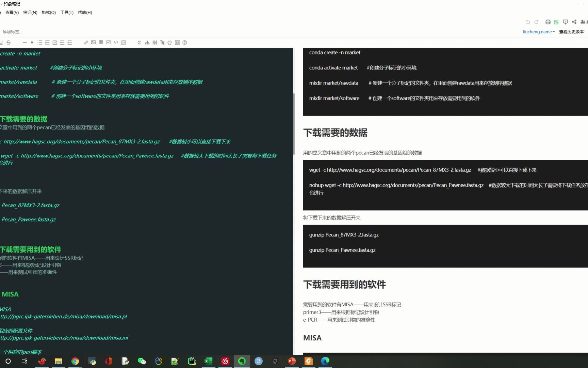Open PyCharm from the taskbar

pos(192,361)
